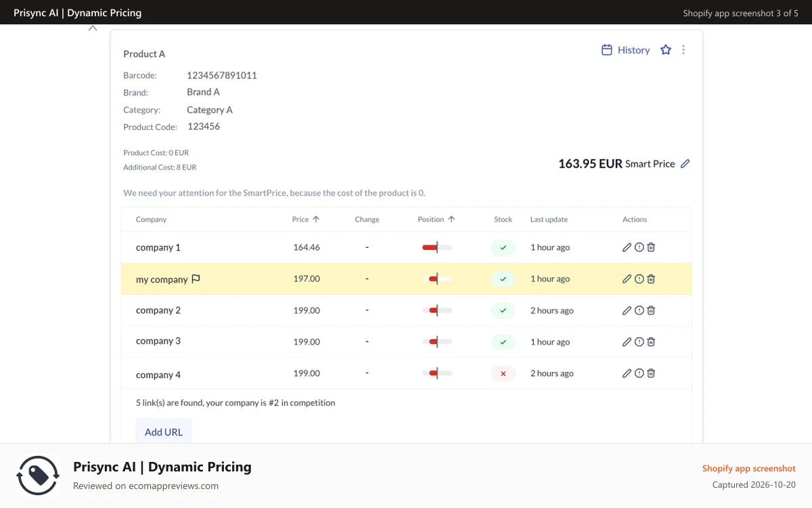Click in-stock check badge for my company

click(503, 279)
